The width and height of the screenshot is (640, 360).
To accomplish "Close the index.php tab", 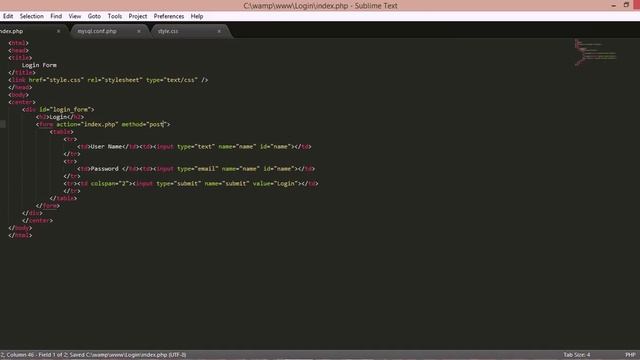I will [58, 31].
